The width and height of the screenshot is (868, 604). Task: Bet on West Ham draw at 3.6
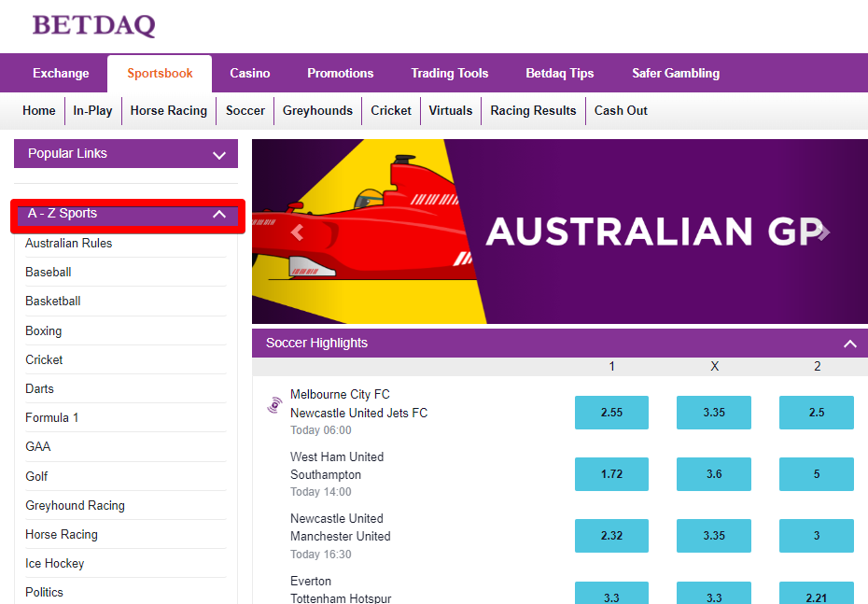[714, 474]
